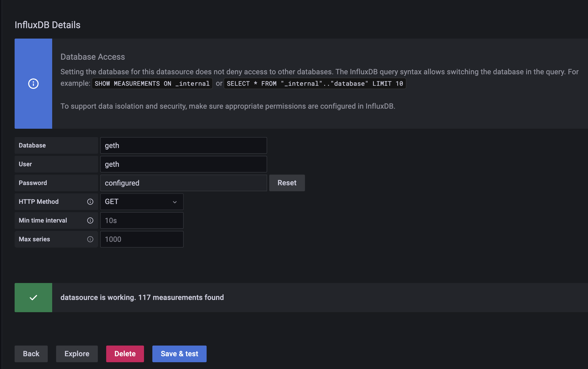Click the Min time interval input field
The width and height of the screenshot is (588, 369).
tap(142, 220)
